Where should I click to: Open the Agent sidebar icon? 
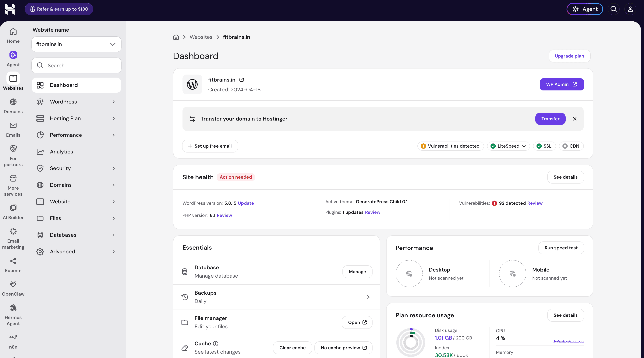13,55
